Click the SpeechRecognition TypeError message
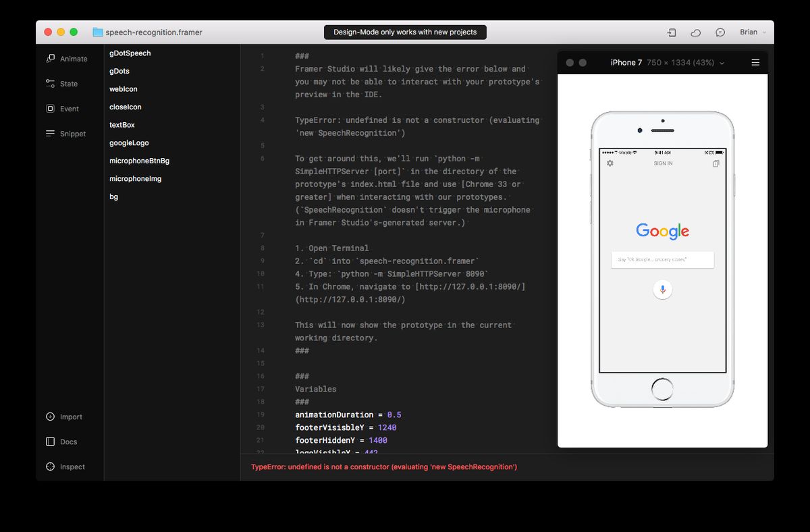 384,467
